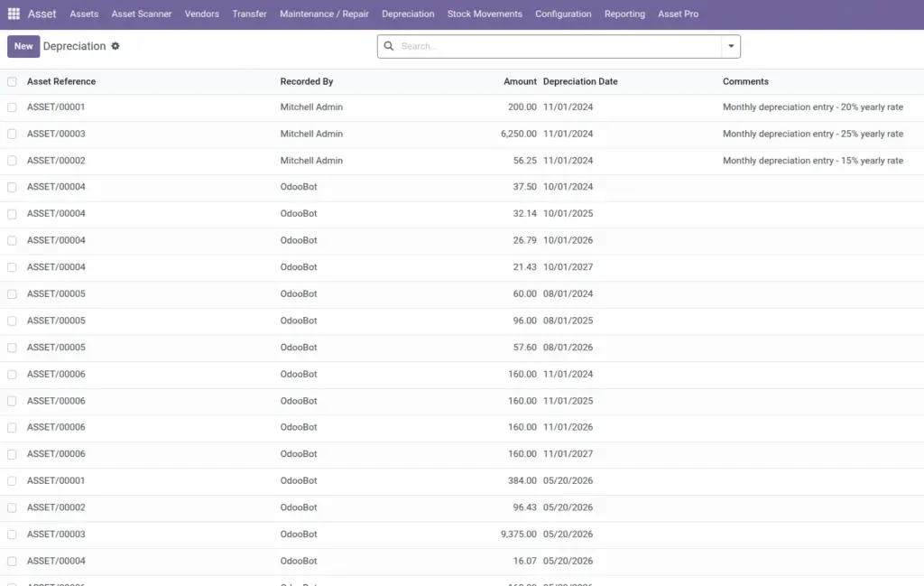Image resolution: width=924 pixels, height=586 pixels.
Task: Open the Asset app title link
Action: (42, 14)
